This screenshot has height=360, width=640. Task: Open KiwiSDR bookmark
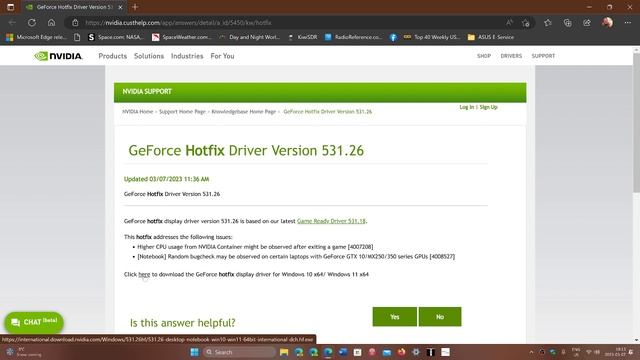click(302, 37)
